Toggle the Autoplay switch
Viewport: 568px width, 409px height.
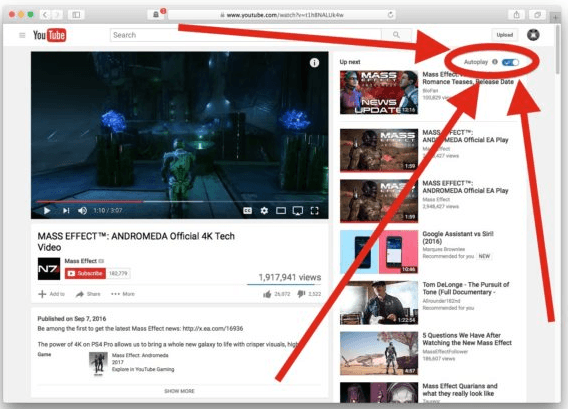tap(510, 62)
